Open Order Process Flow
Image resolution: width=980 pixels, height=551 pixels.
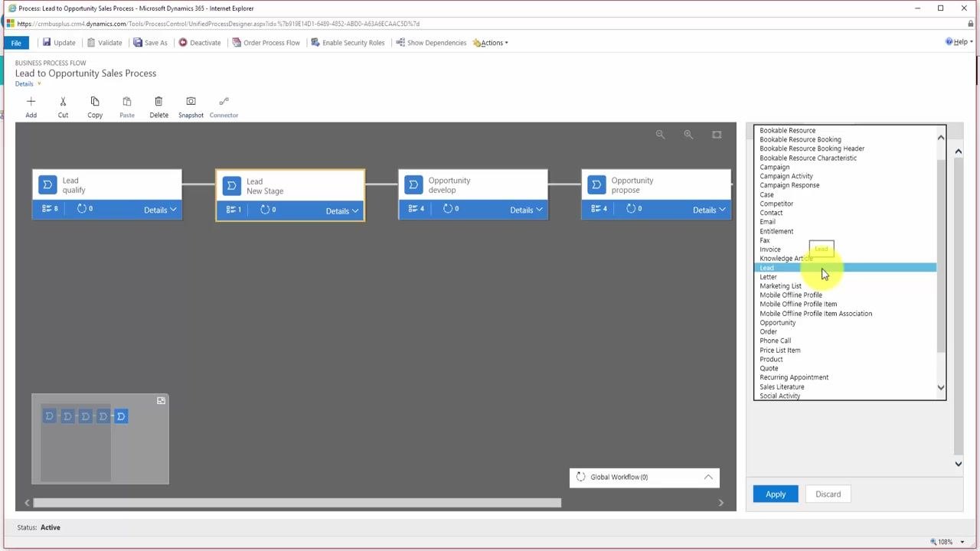coord(266,43)
